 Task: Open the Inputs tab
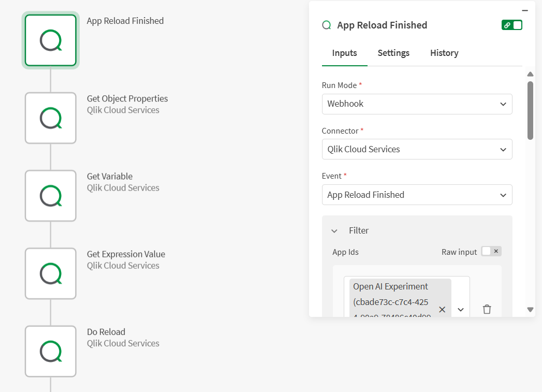pos(344,53)
